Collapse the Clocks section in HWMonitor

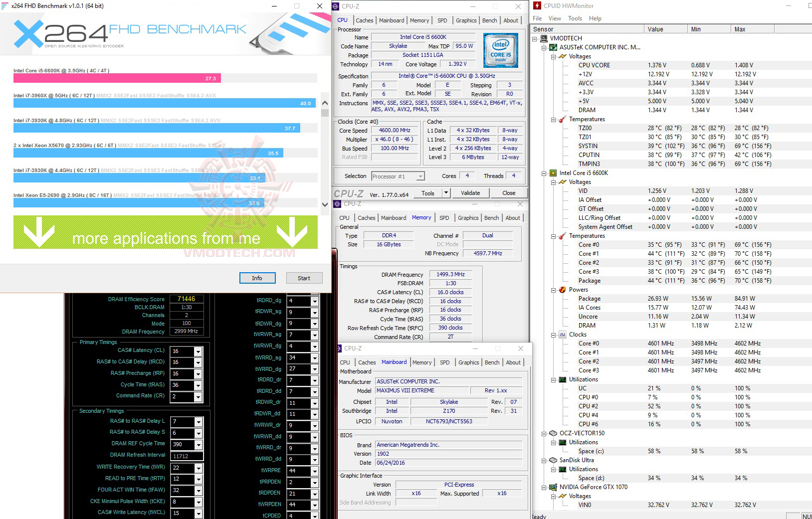click(x=554, y=335)
